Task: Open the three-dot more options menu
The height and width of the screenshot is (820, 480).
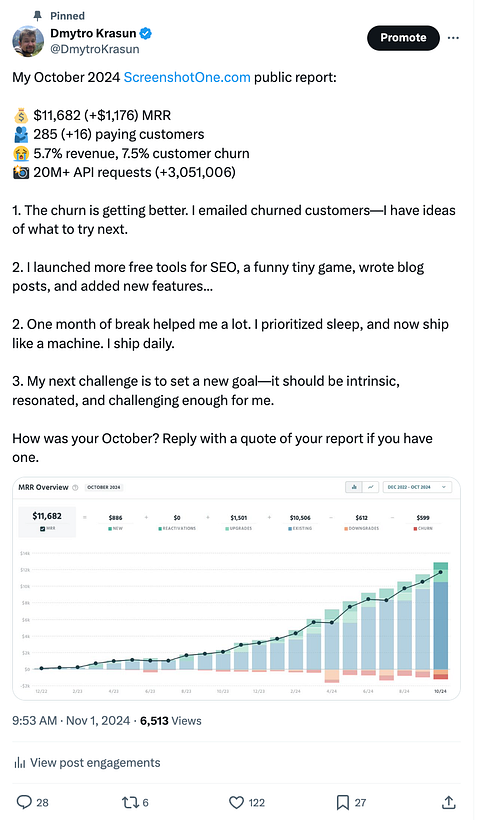Action: (x=453, y=38)
